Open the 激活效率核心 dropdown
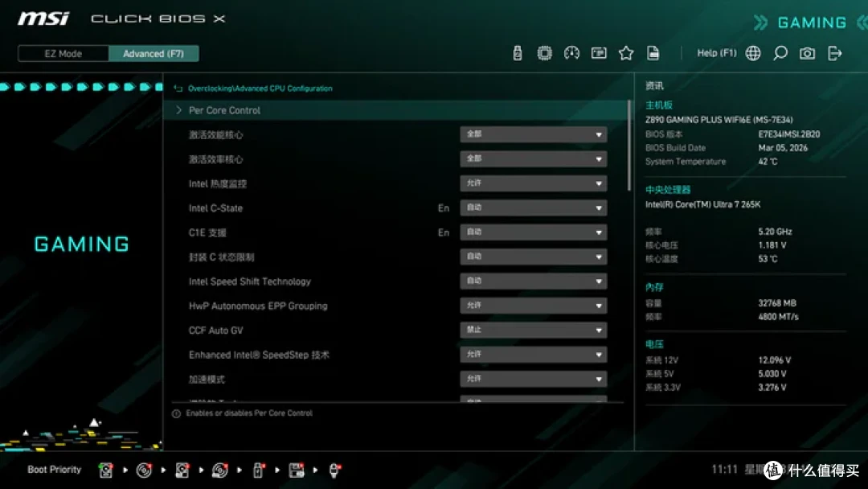Image resolution: width=868 pixels, height=489 pixels. tap(533, 159)
